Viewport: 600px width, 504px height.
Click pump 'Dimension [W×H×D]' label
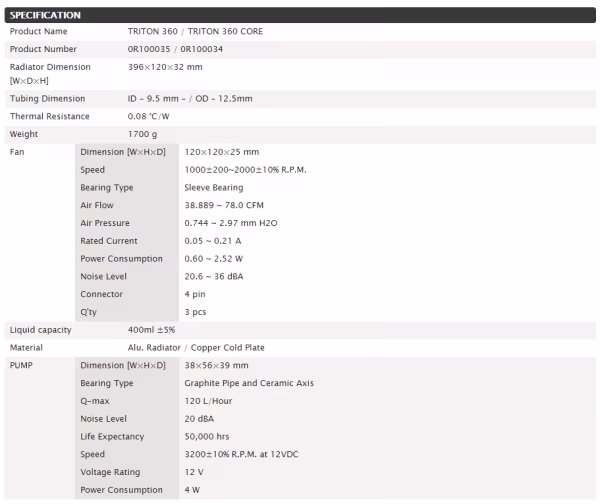tap(123, 365)
